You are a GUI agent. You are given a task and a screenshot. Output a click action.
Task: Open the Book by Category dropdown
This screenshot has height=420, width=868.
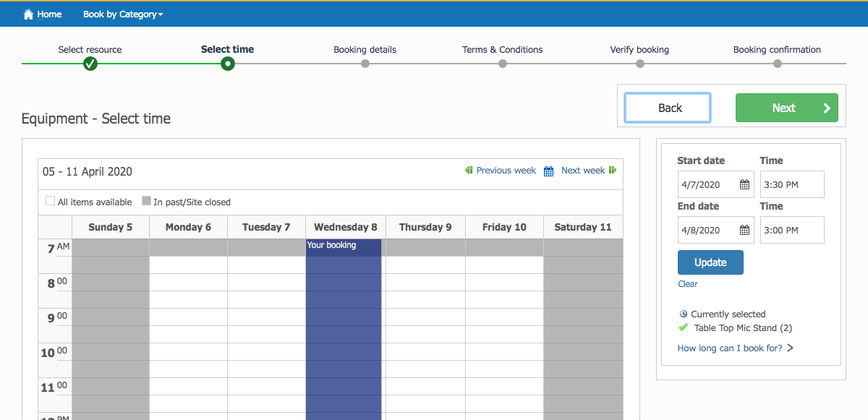(x=123, y=14)
